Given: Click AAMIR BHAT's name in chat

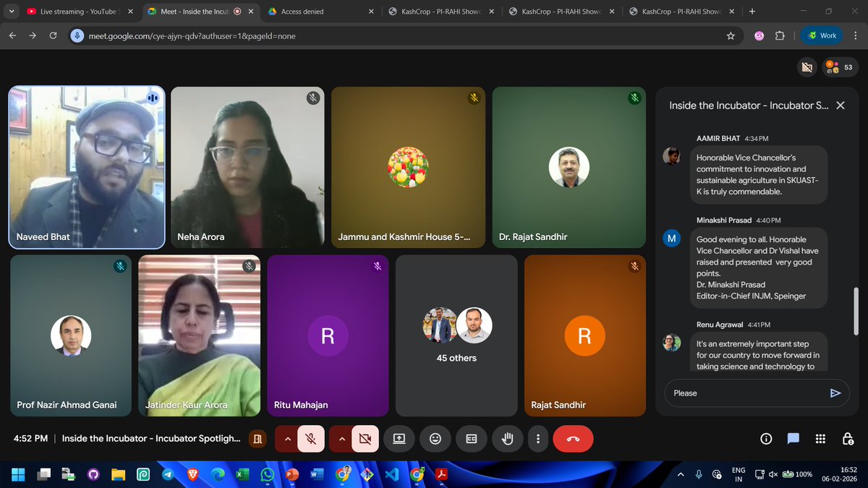Looking at the screenshot, I should pos(718,138).
